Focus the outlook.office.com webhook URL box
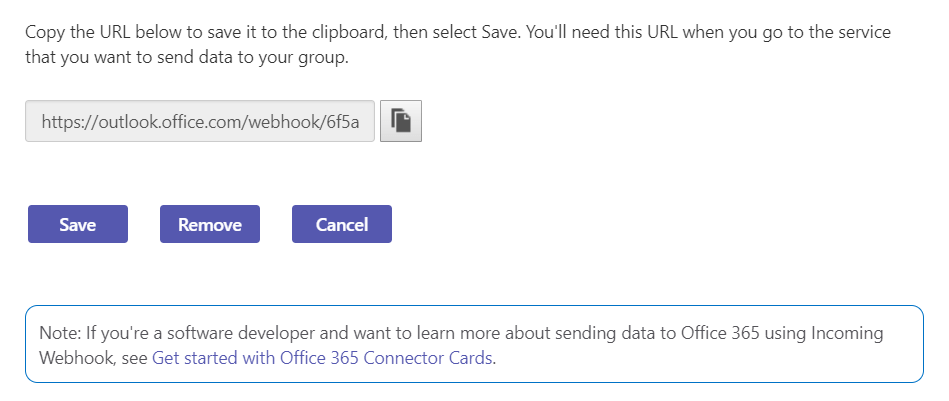The height and width of the screenshot is (401, 949). 200,122
